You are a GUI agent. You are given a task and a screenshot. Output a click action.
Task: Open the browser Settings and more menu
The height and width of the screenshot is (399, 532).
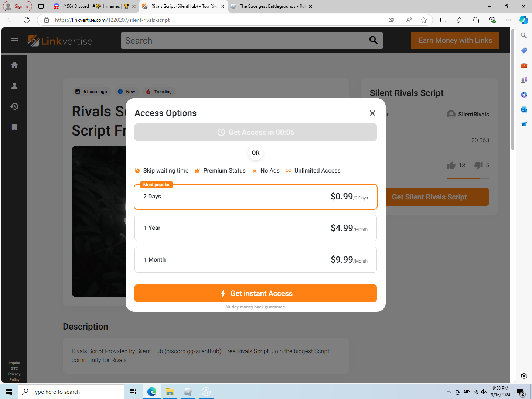(508, 20)
